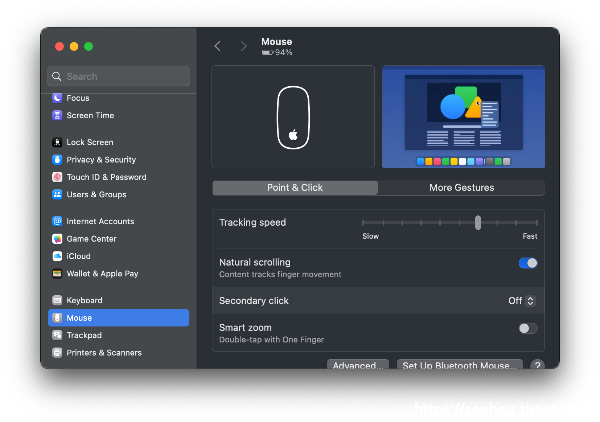Screen dimensions: 600x422
Task: Click the Printers & Scanners icon
Action: pyautogui.click(x=57, y=353)
